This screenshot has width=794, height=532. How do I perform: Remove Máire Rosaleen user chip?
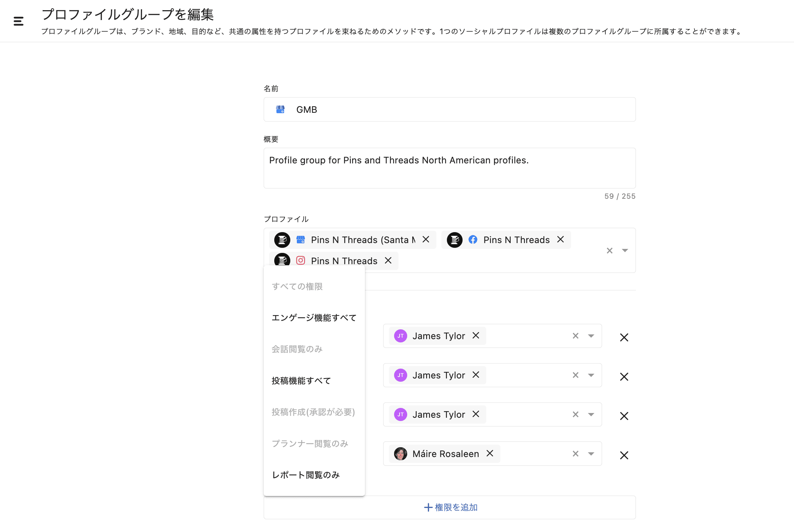coord(490,453)
